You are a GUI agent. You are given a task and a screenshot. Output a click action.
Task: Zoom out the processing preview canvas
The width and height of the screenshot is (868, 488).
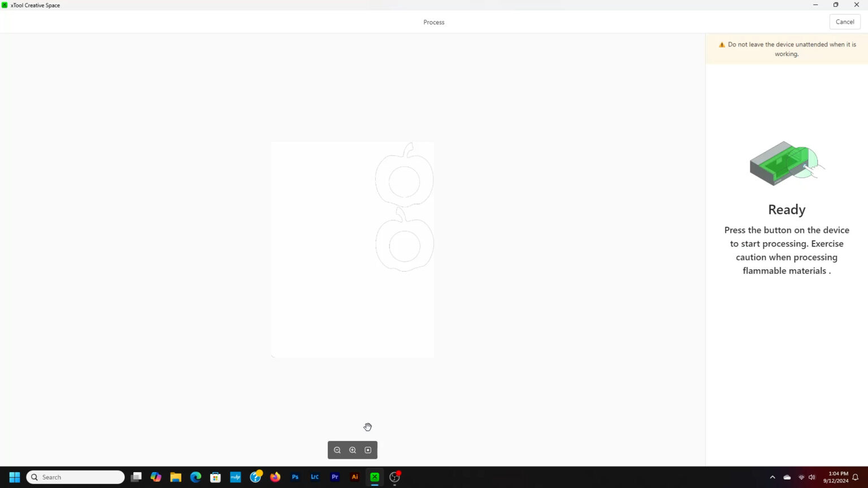(337, 450)
